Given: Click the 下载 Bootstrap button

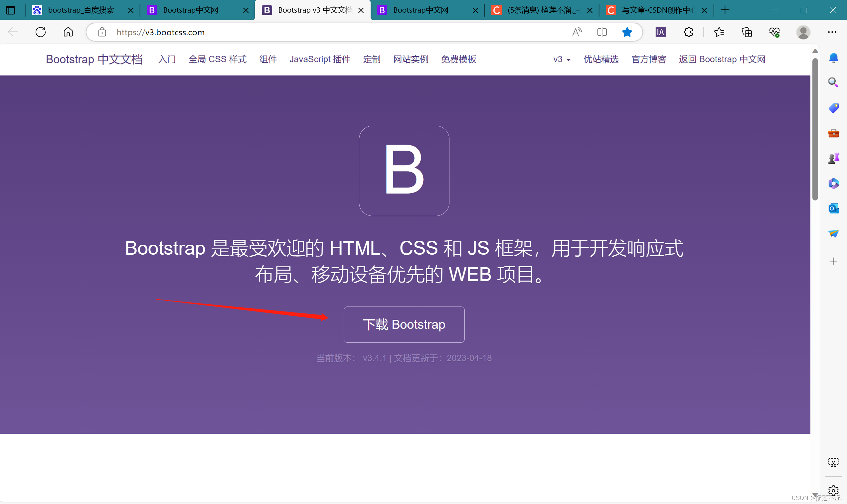Looking at the screenshot, I should point(404,325).
